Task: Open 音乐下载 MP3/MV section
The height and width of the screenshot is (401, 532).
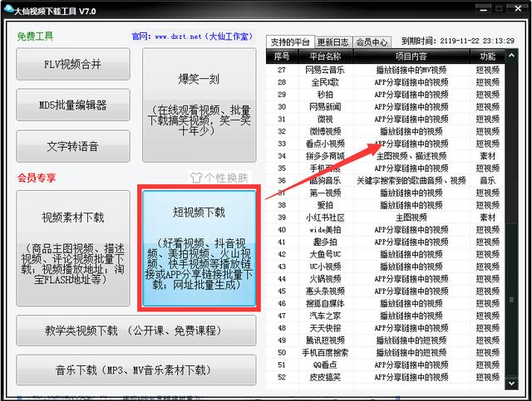Action: tap(136, 369)
